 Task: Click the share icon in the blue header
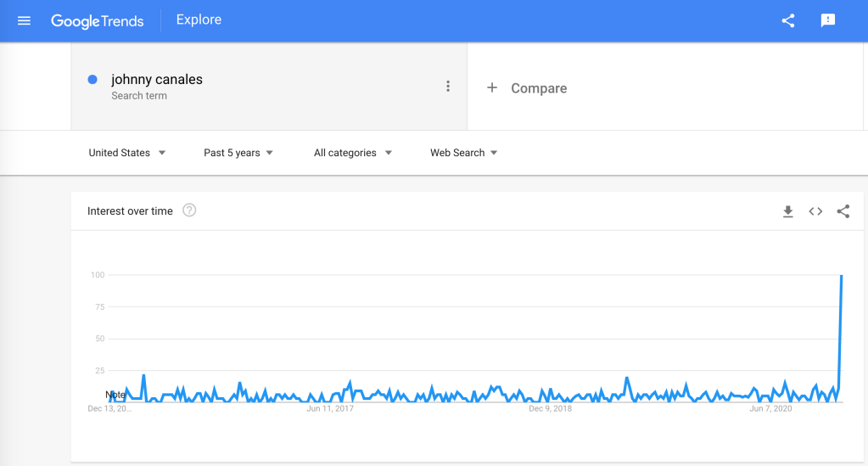pyautogui.click(x=788, y=21)
